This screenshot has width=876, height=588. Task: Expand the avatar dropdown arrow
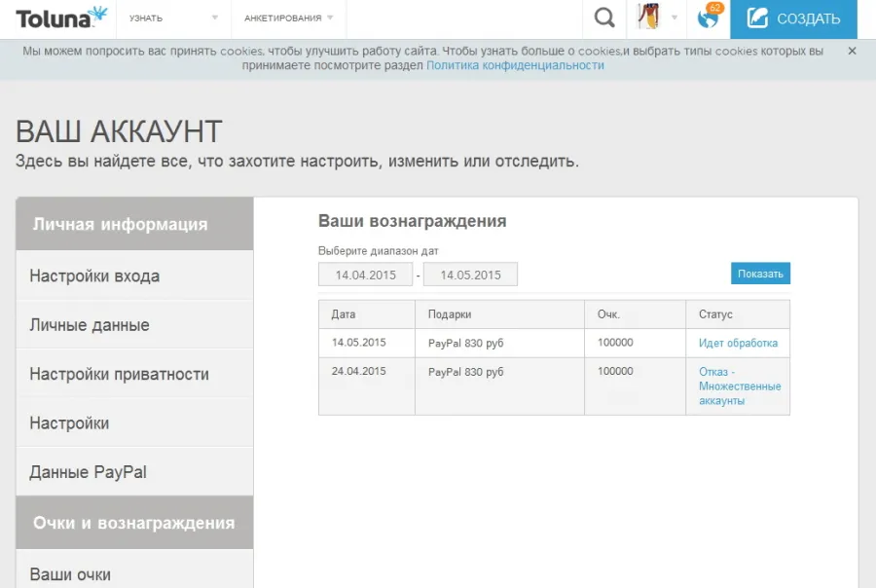(x=675, y=18)
